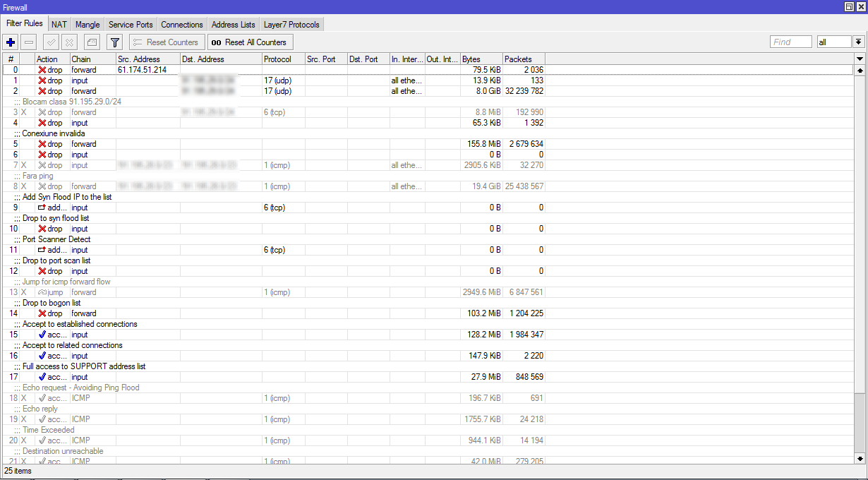This screenshot has height=480, width=868.
Task: Sort by the Dst. Address column header
Action: coord(221,59)
